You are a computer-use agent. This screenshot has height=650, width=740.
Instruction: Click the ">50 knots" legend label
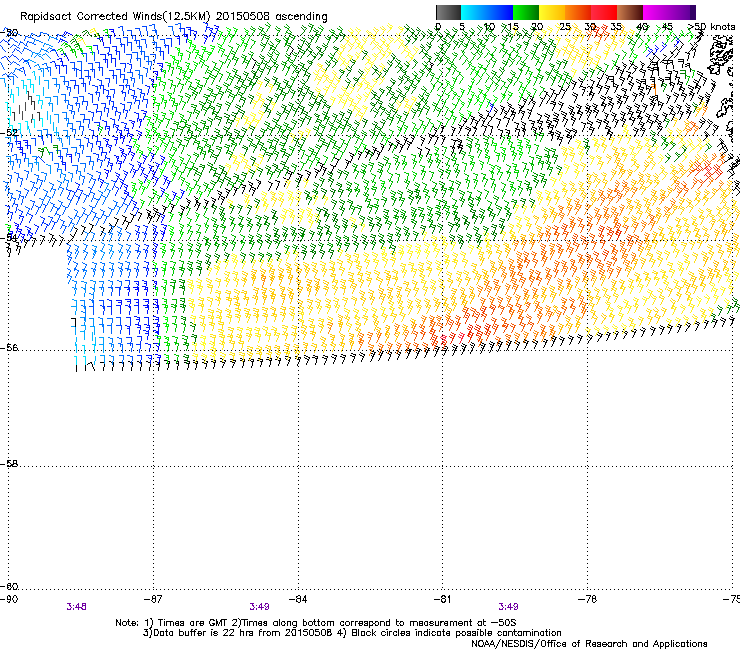click(x=711, y=26)
